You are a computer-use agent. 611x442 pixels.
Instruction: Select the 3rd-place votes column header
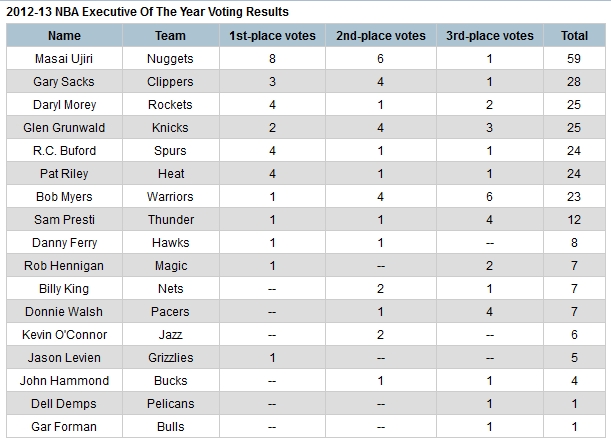click(490, 36)
